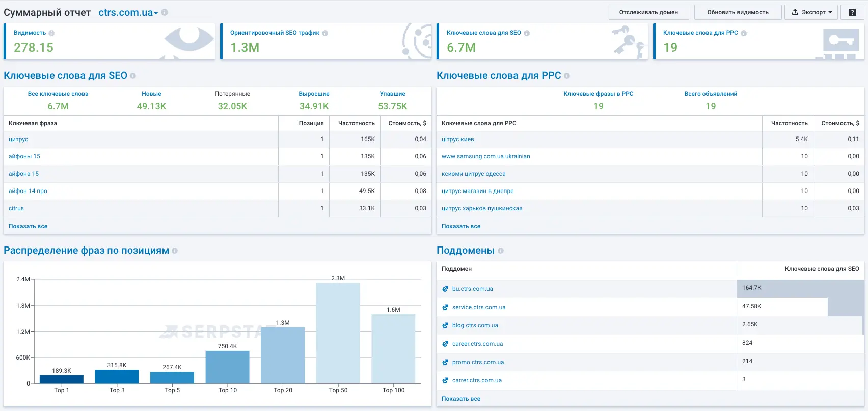Click the Top 3 bar in the chart
This screenshot has height=411, width=868.
(117, 377)
